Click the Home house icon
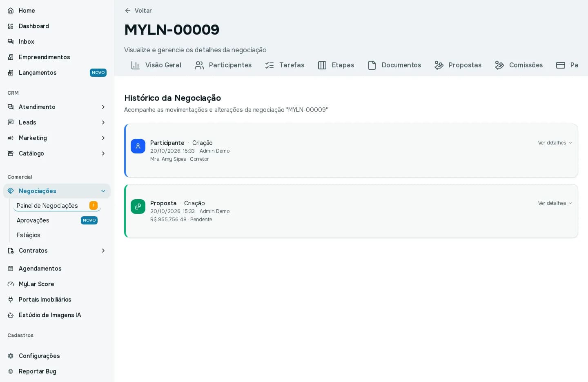The width and height of the screenshot is (588, 382). coord(11,11)
